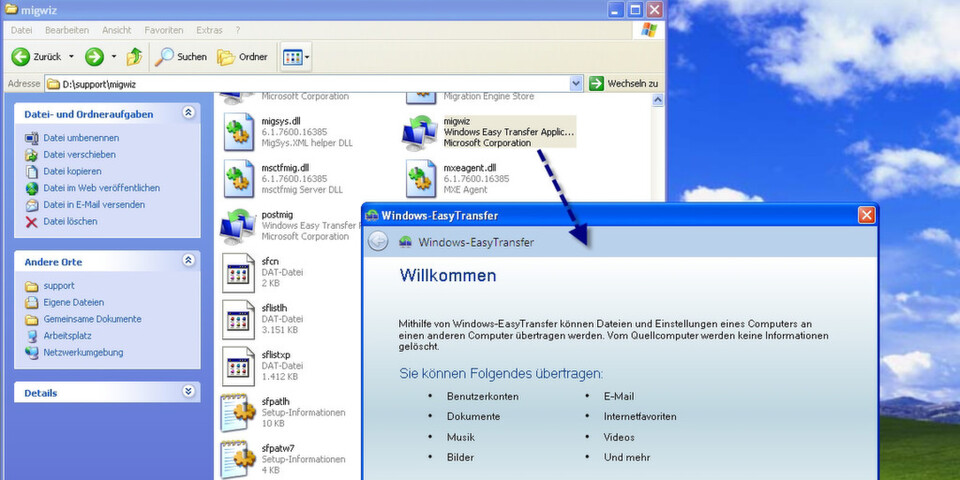Select the mxeagent.dll file icon
This screenshot has height=480, width=960.
pyautogui.click(x=421, y=179)
